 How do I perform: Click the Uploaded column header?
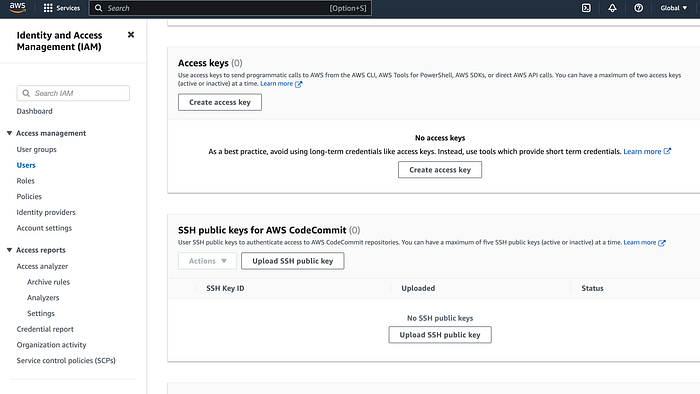click(418, 288)
